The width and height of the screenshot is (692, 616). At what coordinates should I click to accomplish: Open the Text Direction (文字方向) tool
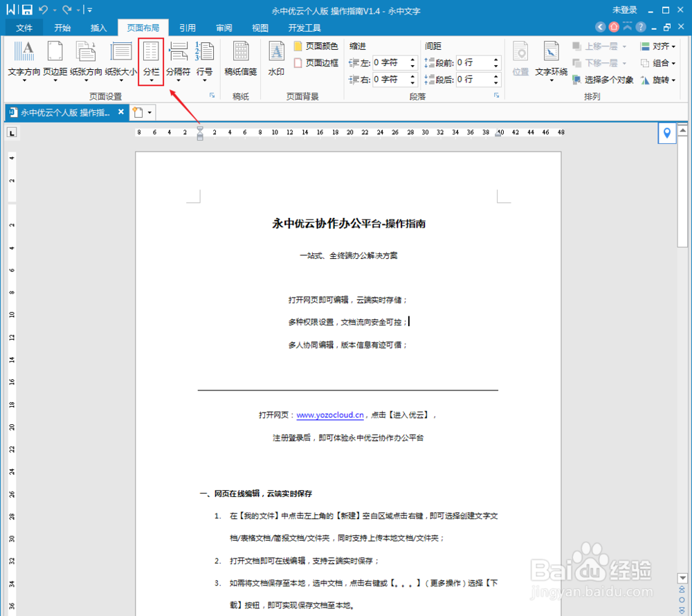[24, 61]
